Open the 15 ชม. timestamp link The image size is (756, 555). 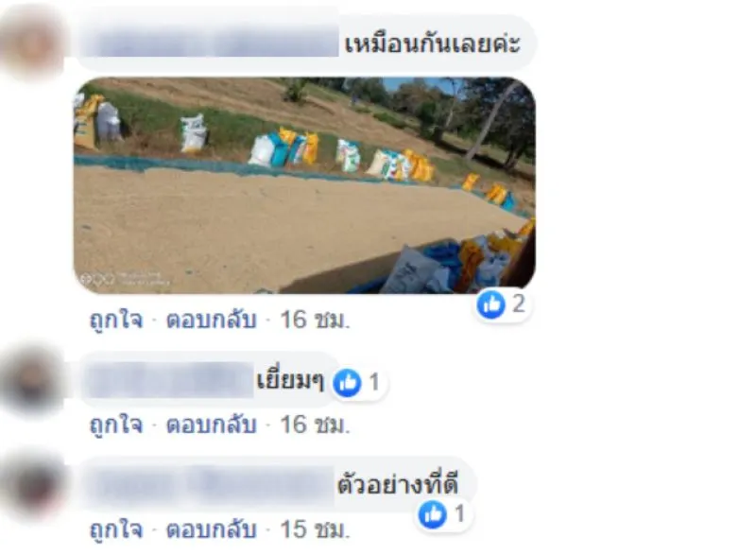coord(315,529)
